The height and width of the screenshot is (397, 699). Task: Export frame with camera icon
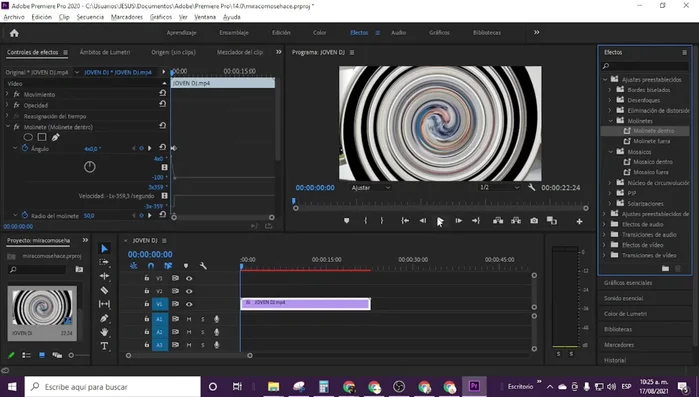534,221
